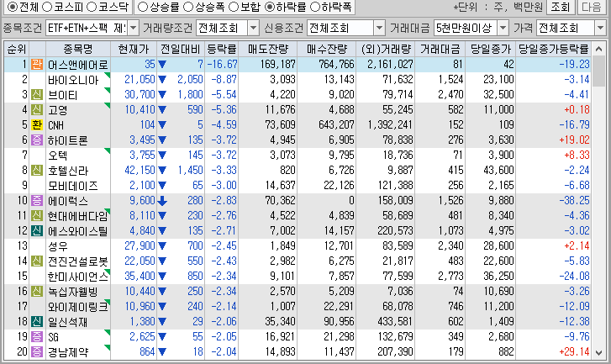
Task: Select the 상승률 radio button
Action: (x=143, y=7)
